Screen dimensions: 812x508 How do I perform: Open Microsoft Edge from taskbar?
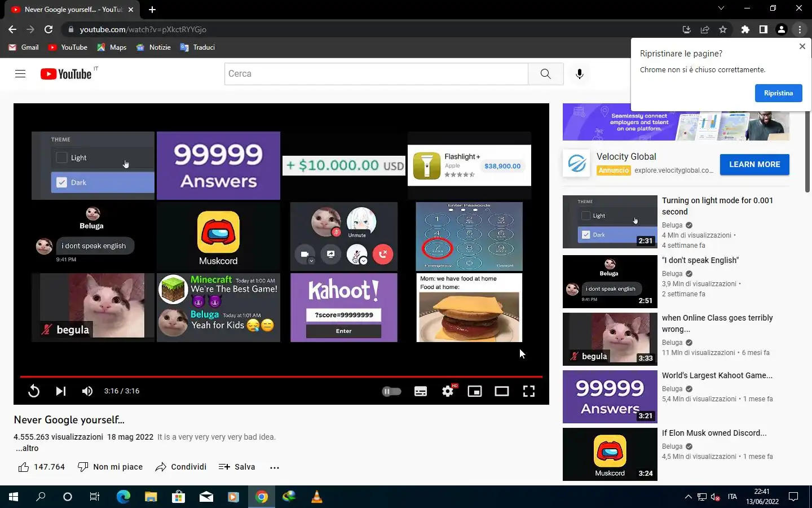(x=123, y=497)
